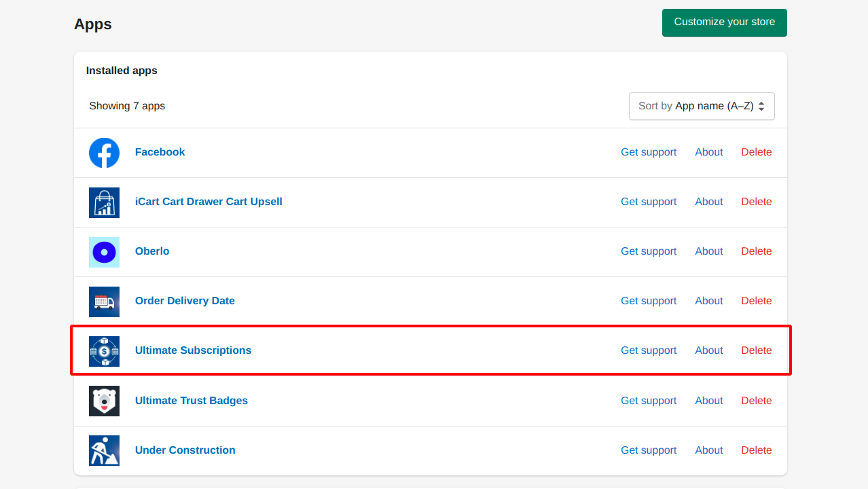
Task: Get support for Oberlo
Action: pos(649,251)
